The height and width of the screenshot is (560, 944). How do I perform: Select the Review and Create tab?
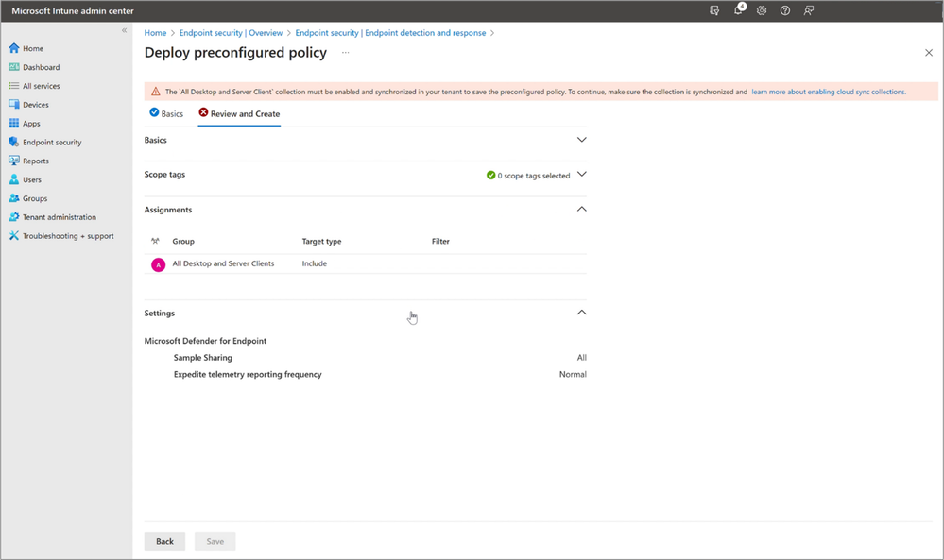pyautogui.click(x=239, y=113)
